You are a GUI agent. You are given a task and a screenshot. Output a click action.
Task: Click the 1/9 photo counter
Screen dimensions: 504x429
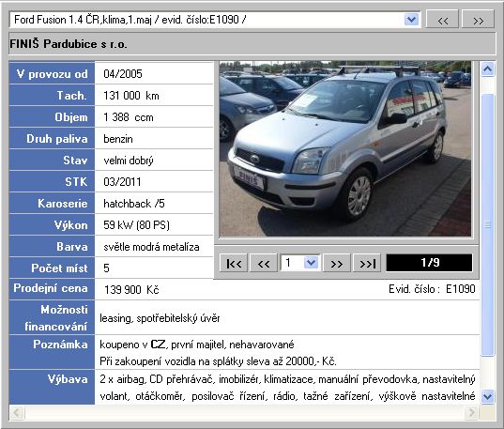(x=430, y=263)
